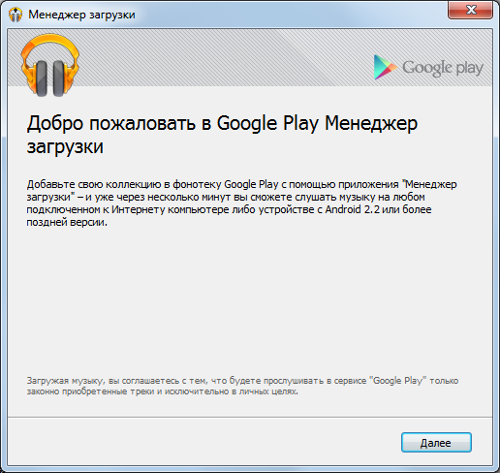500x473 pixels.
Task: Click the heading 'Добро пожаловать в Google Play Менеджер загрузки'
Action: pyautogui.click(x=222, y=135)
